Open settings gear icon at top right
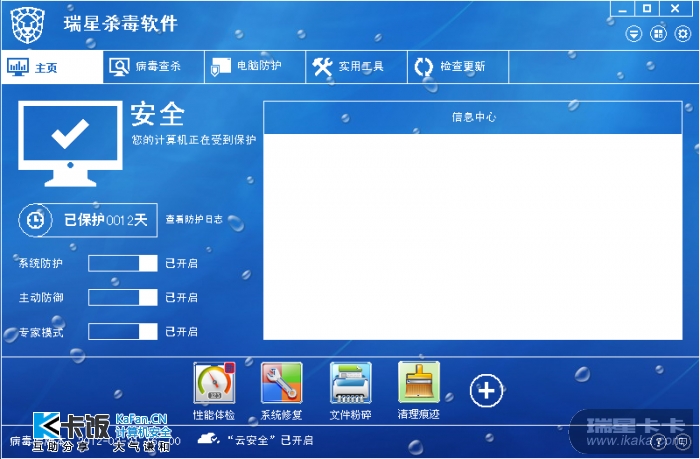This screenshot has height=459, width=700. point(683,34)
